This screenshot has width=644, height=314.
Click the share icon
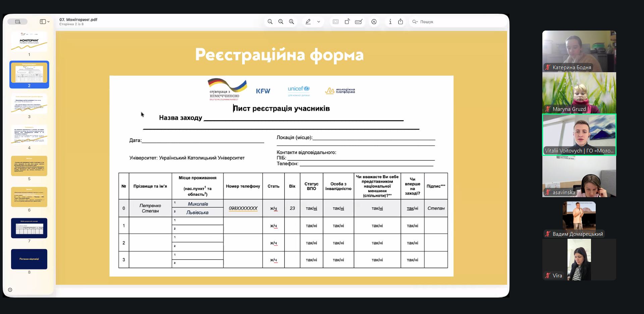[400, 22]
